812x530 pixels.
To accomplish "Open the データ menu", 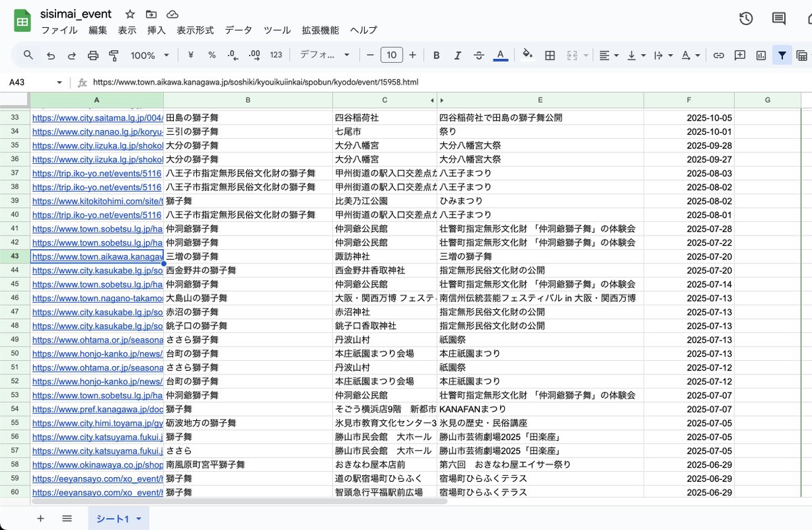I will [238, 30].
